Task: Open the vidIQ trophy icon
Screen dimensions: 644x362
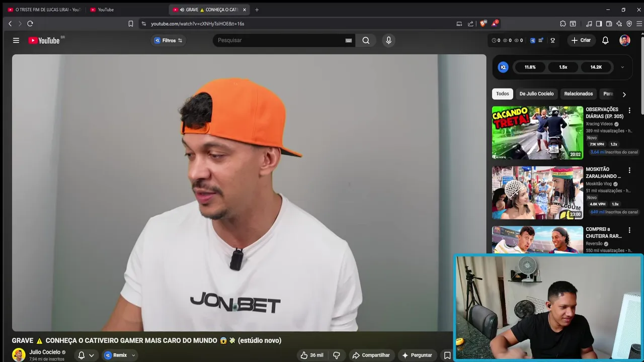Action: click(x=552, y=40)
